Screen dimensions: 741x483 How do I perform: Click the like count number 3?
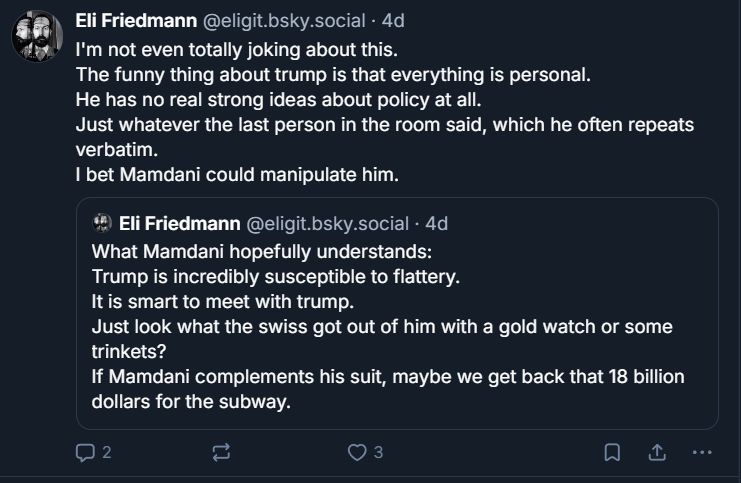[x=378, y=453]
